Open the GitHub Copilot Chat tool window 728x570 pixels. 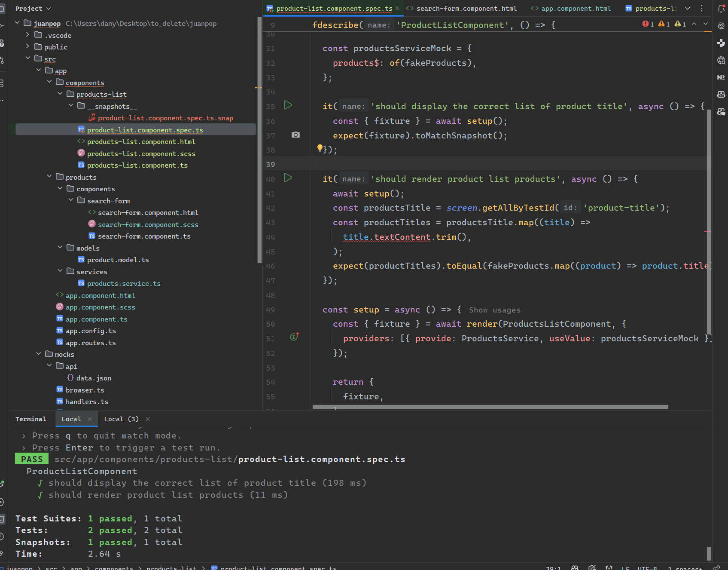pyautogui.click(x=721, y=112)
